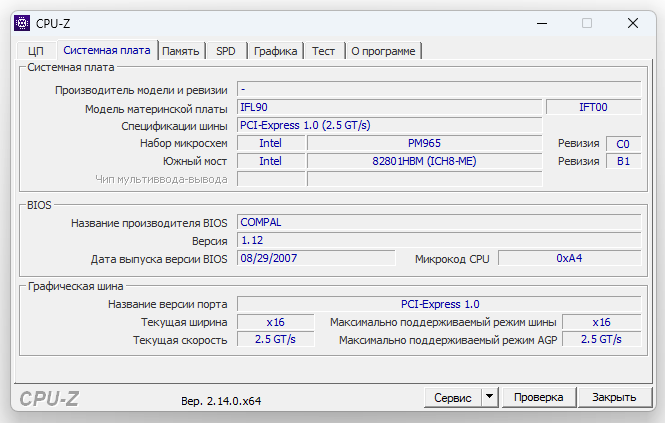665x423 pixels.
Task: Click the Закрыть button
Action: coord(614,398)
